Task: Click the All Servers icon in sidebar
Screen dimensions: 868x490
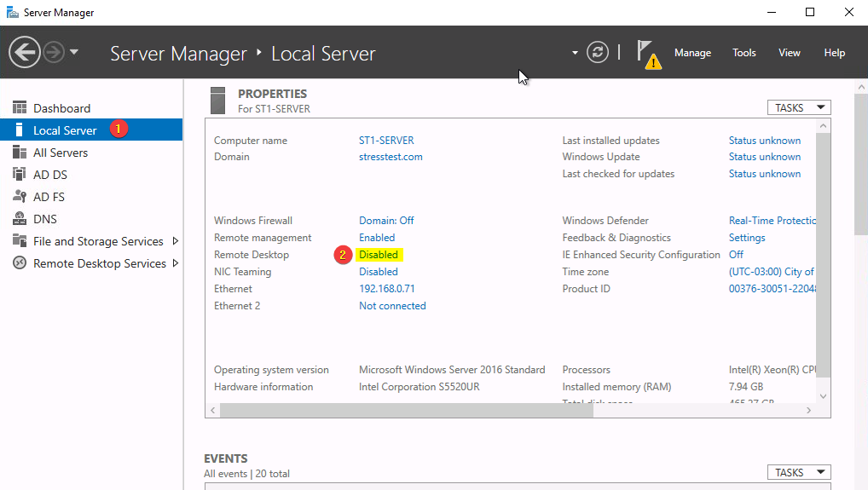Action: click(x=20, y=152)
